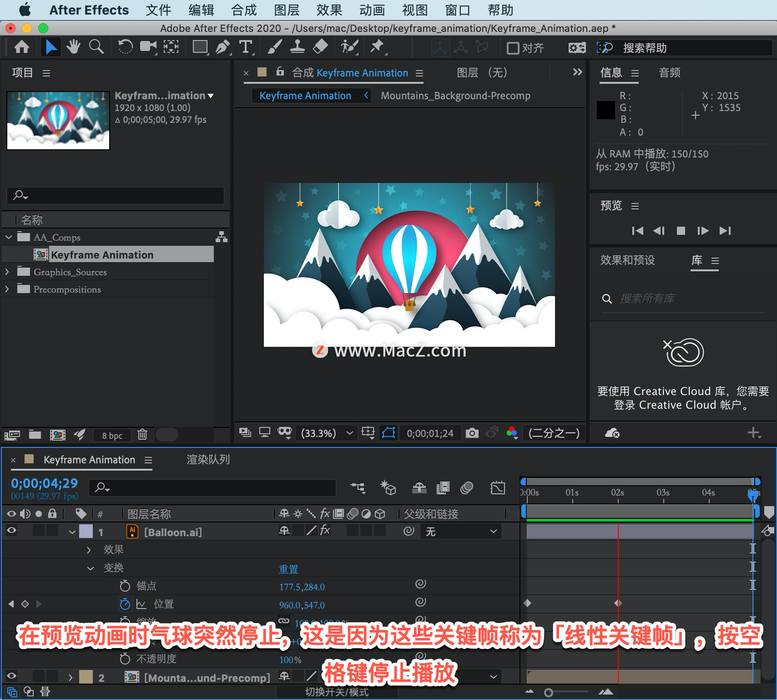Select the Rectangle shape tool
777x700 pixels.
coord(200,47)
